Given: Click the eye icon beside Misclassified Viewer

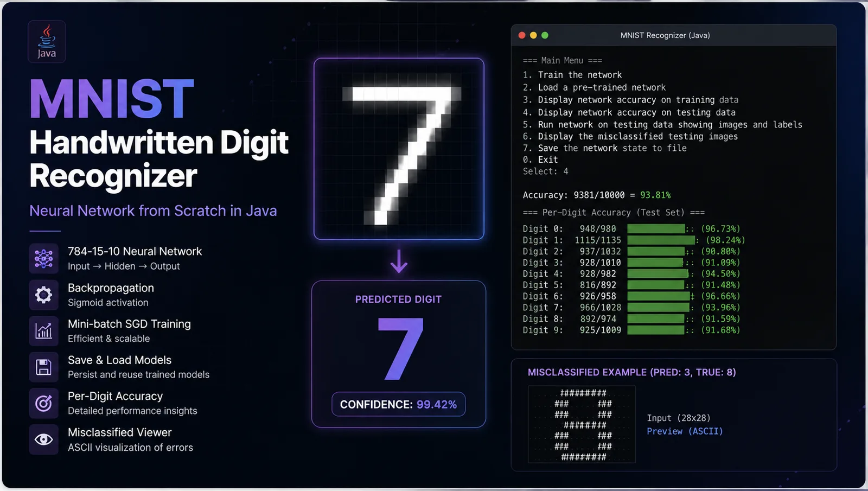Looking at the screenshot, I should point(43,439).
